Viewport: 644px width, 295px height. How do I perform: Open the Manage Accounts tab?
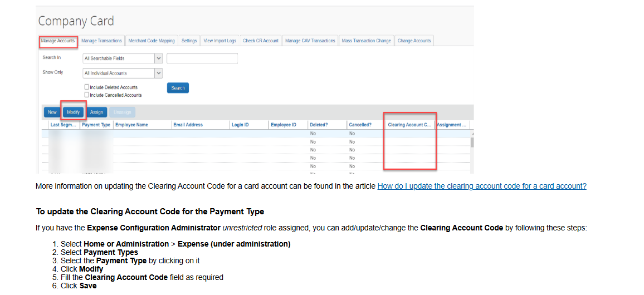tap(58, 41)
